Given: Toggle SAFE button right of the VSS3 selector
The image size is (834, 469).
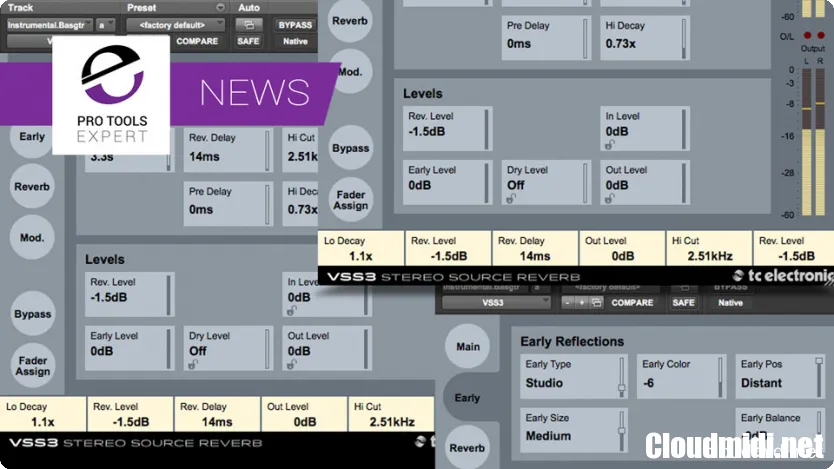Looking at the screenshot, I should pyautogui.click(x=683, y=302).
